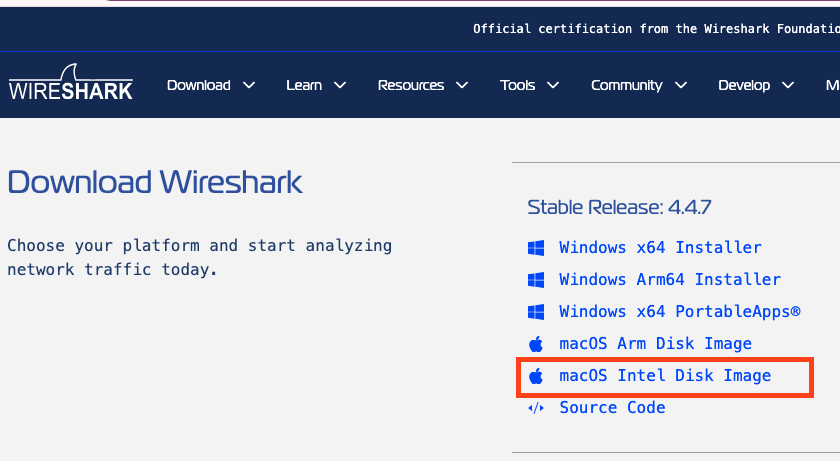
Task: Click the 'Choose your platform' tagline text
Action: coord(199,258)
